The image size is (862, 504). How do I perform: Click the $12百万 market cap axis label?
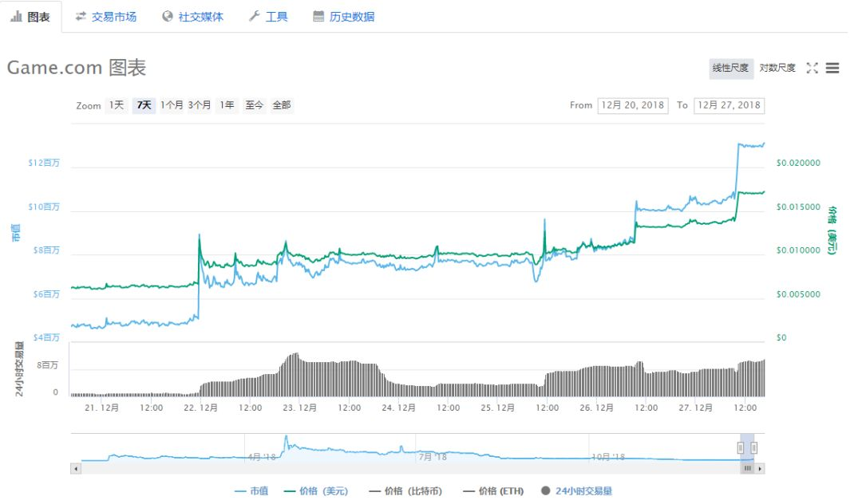coord(44,163)
